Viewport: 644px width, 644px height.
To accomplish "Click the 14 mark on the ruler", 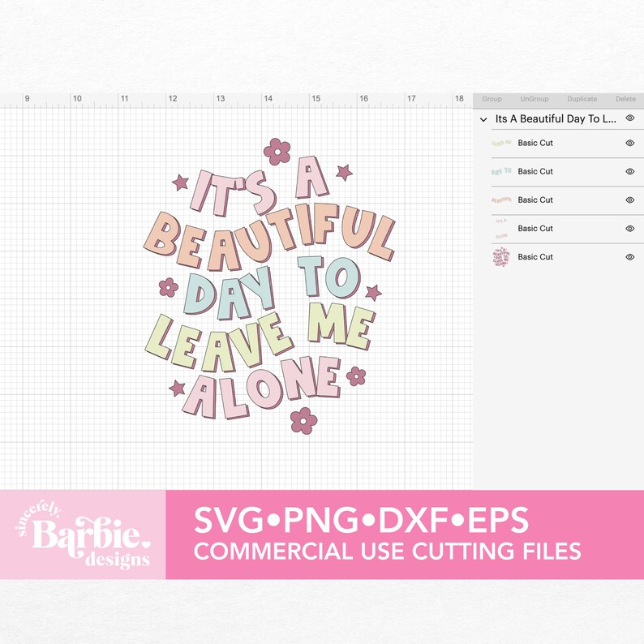I will pos(268,99).
